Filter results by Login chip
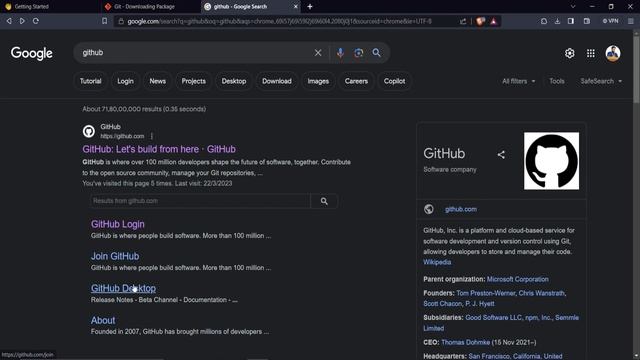 [125, 81]
